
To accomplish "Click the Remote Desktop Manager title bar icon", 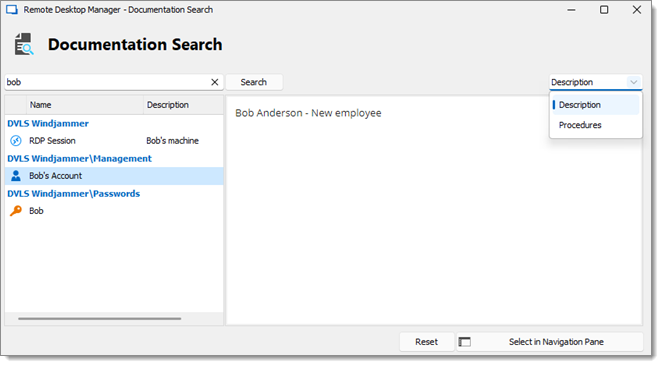I will (x=12, y=10).
